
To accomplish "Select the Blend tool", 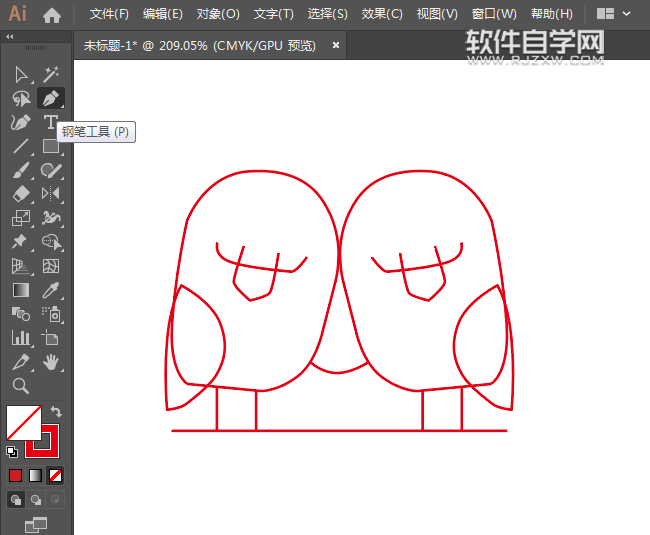I will (21, 314).
